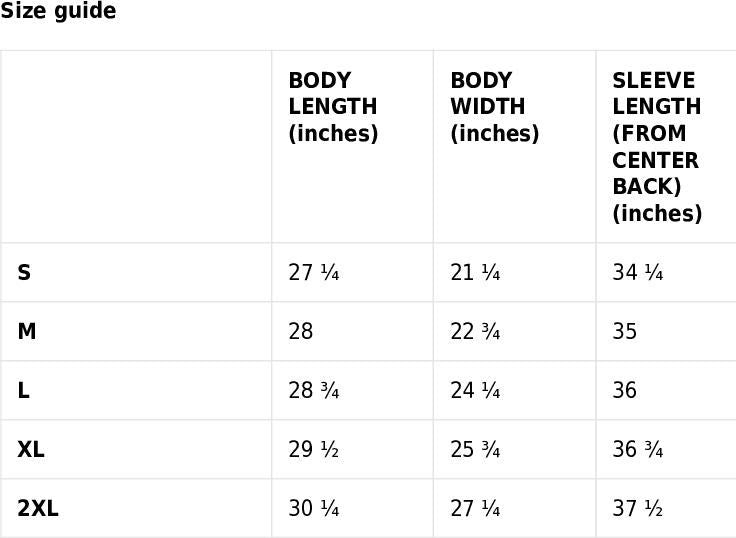Select sleeve length value 34 ¼
The width and height of the screenshot is (736, 538).
(638, 272)
